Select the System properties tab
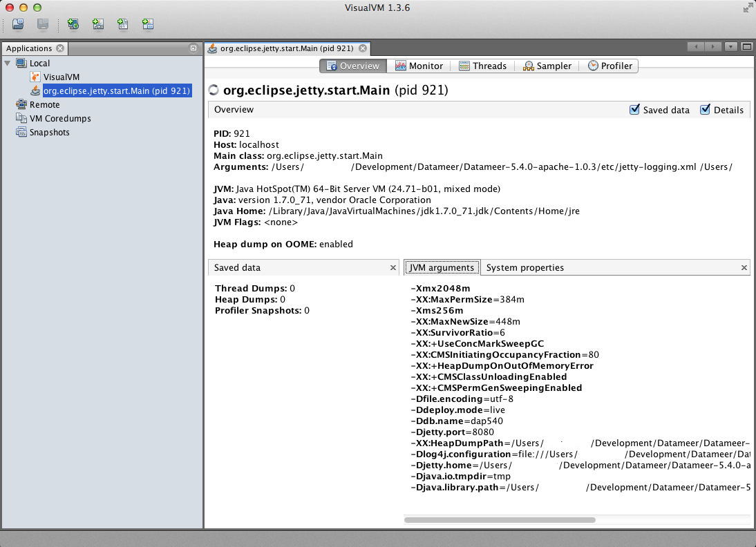This screenshot has width=756, height=547. pyautogui.click(x=525, y=267)
